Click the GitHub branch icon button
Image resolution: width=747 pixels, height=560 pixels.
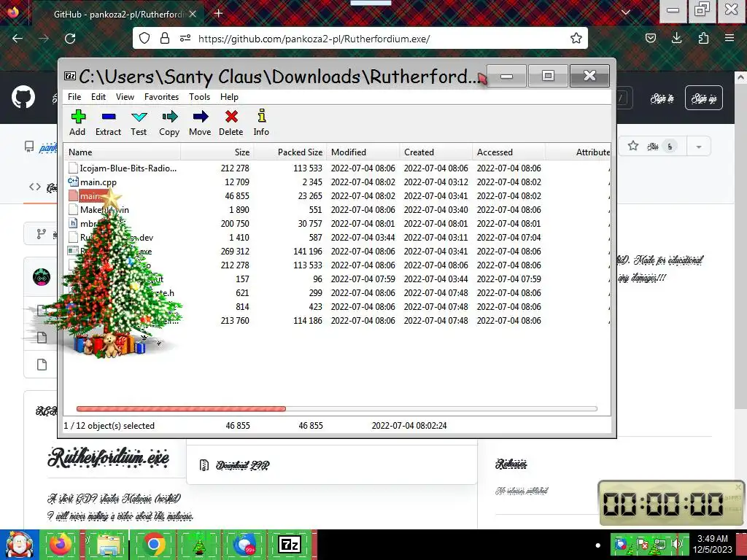pos(42,234)
